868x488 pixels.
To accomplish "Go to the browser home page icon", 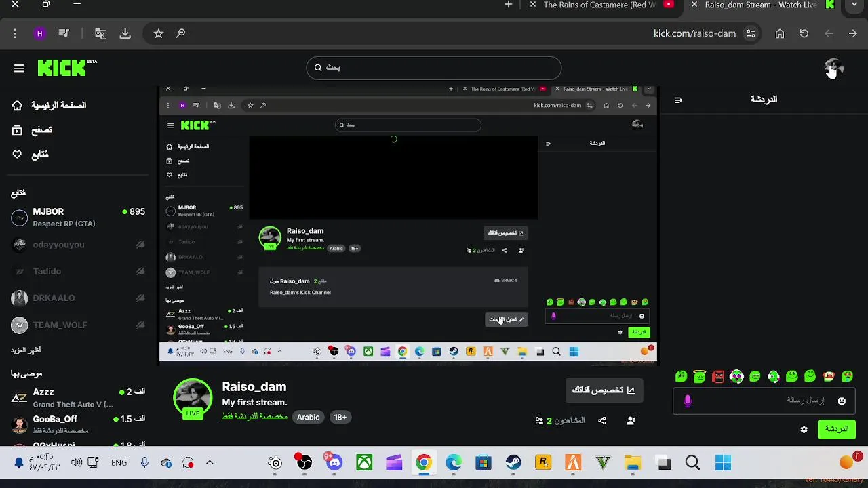I will pos(780,33).
